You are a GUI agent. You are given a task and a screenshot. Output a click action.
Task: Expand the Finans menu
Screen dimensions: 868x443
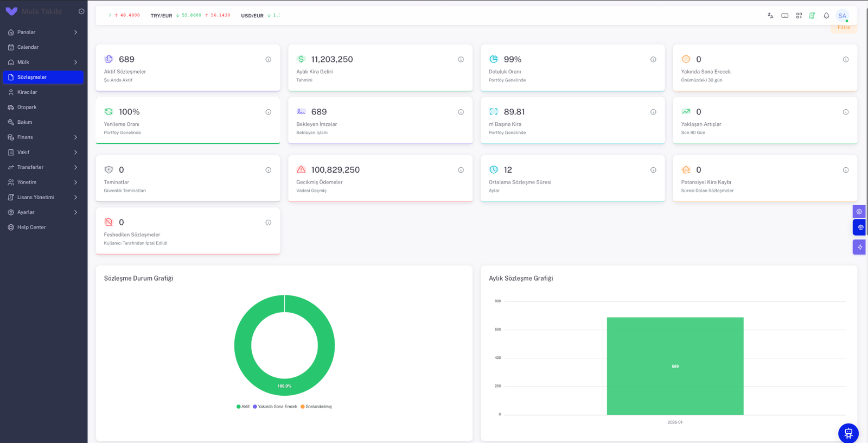click(43, 137)
